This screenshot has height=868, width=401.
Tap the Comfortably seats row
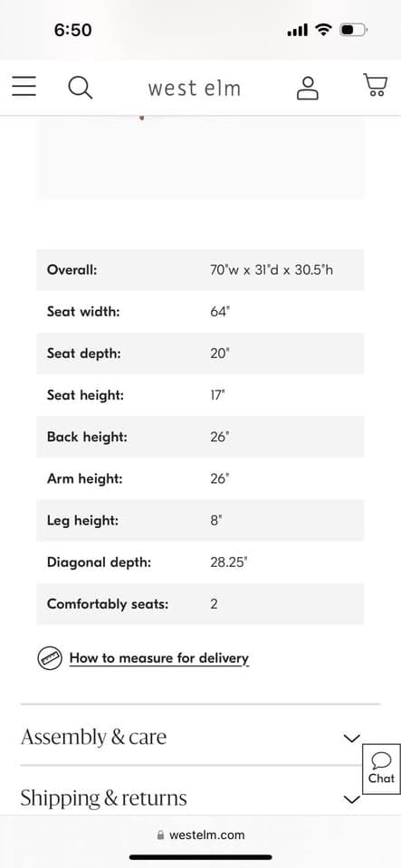point(201,604)
